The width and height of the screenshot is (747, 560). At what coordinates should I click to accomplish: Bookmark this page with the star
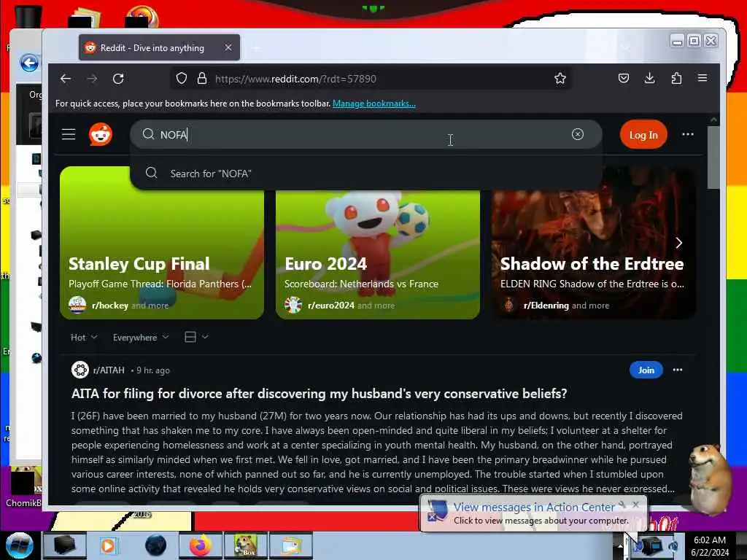[560, 78]
